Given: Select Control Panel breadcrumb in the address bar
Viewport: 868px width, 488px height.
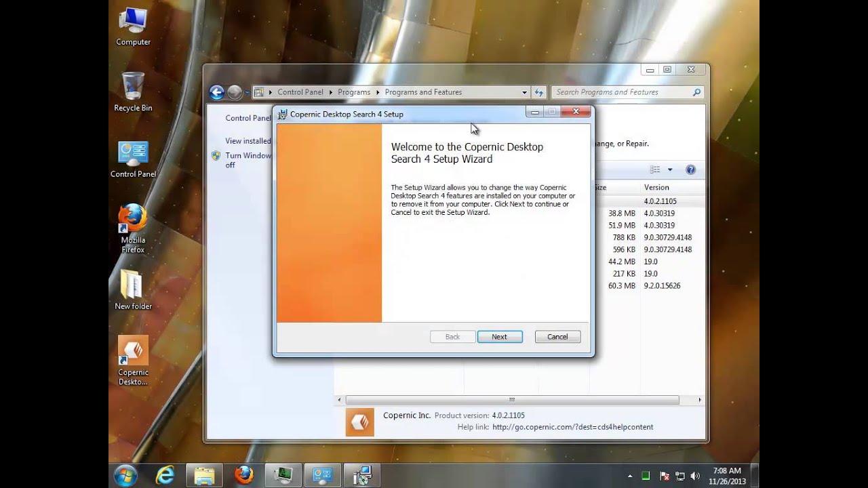Looking at the screenshot, I should pos(300,92).
